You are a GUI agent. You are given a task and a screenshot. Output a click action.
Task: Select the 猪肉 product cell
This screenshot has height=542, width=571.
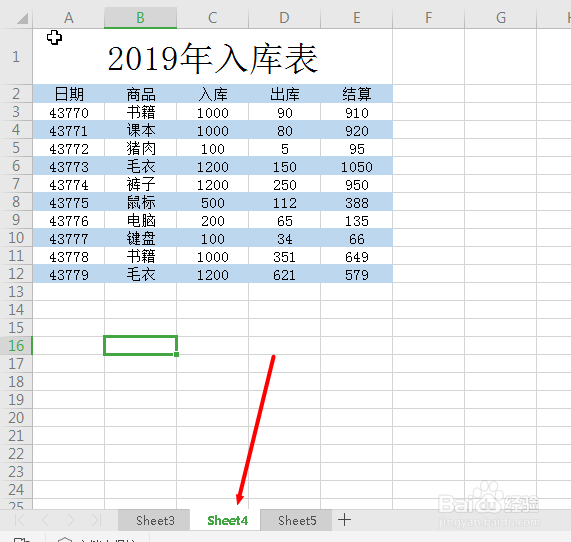141,148
